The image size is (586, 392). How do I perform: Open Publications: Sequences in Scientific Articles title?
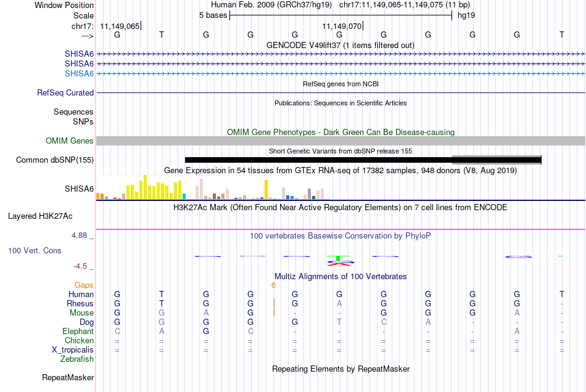pos(340,103)
